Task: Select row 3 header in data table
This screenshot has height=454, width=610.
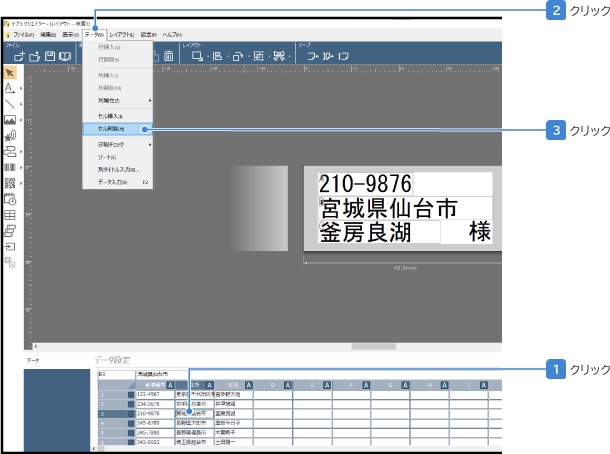Action: 101,411
